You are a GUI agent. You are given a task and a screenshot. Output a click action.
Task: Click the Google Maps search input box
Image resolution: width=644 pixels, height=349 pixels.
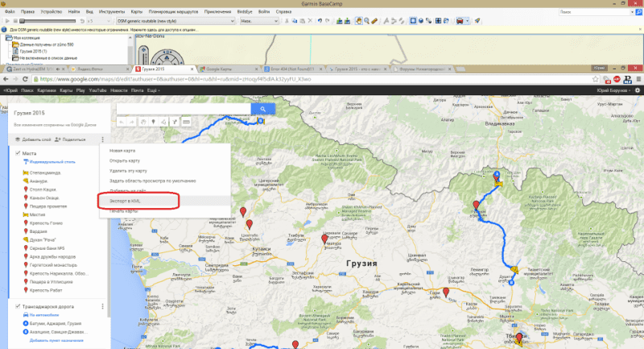[184, 109]
